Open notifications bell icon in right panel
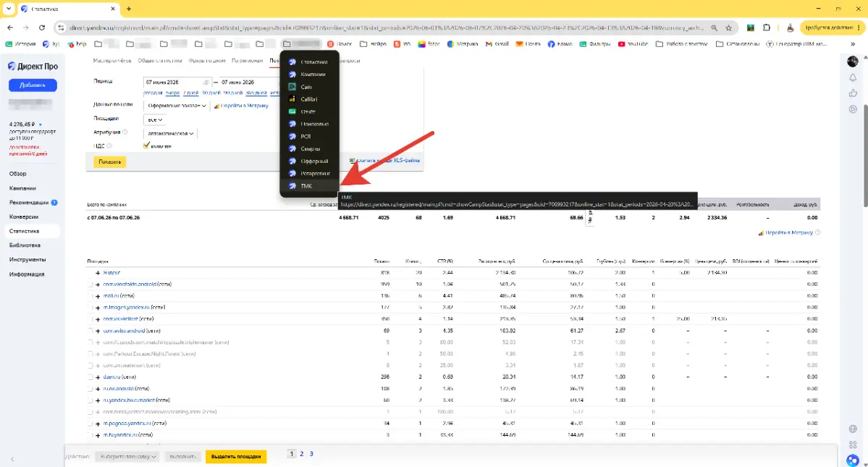 click(853, 78)
